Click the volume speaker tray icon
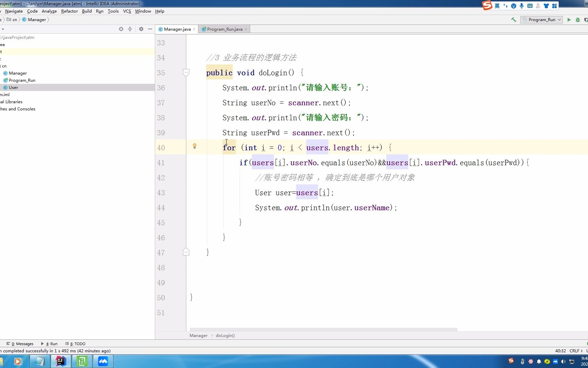This screenshot has height=368, width=588. point(563,362)
